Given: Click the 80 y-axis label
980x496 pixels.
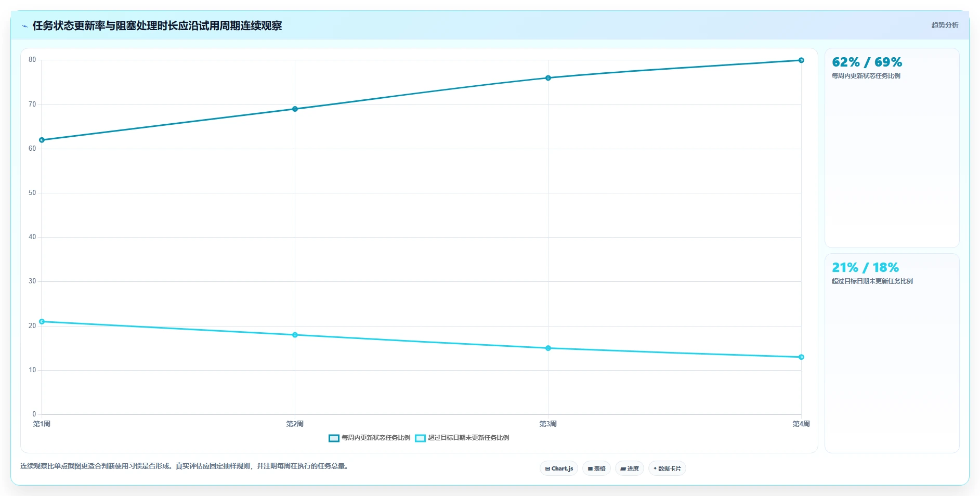Looking at the screenshot, I should click(x=32, y=60).
